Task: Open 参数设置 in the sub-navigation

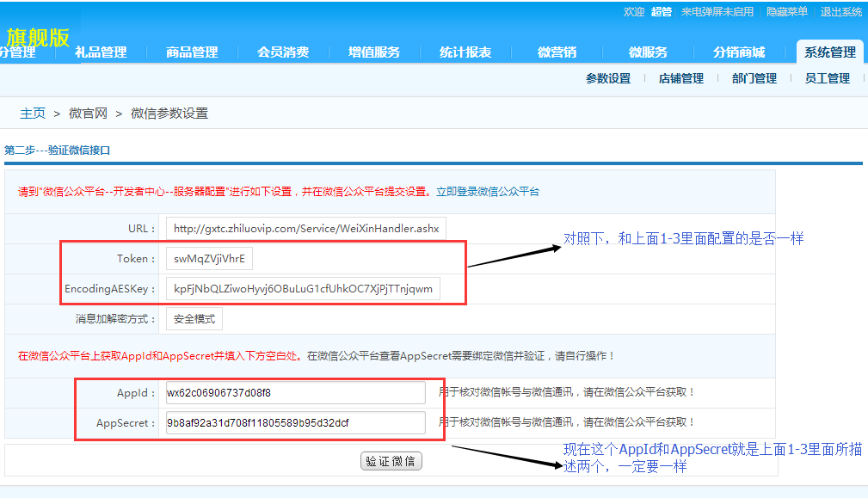Action: 606,78
